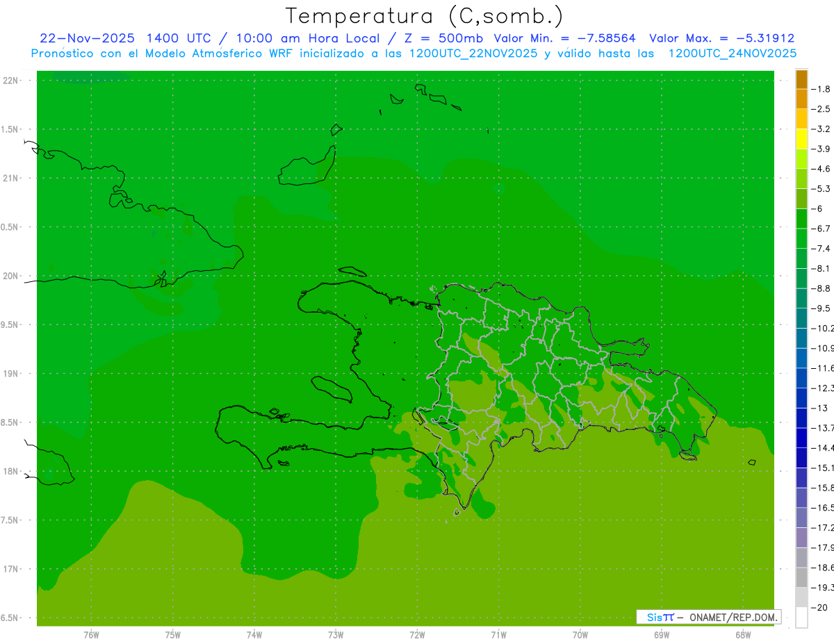Click the "-6" colorbar value
The width and height of the screenshot is (834, 644).
[x=818, y=208]
